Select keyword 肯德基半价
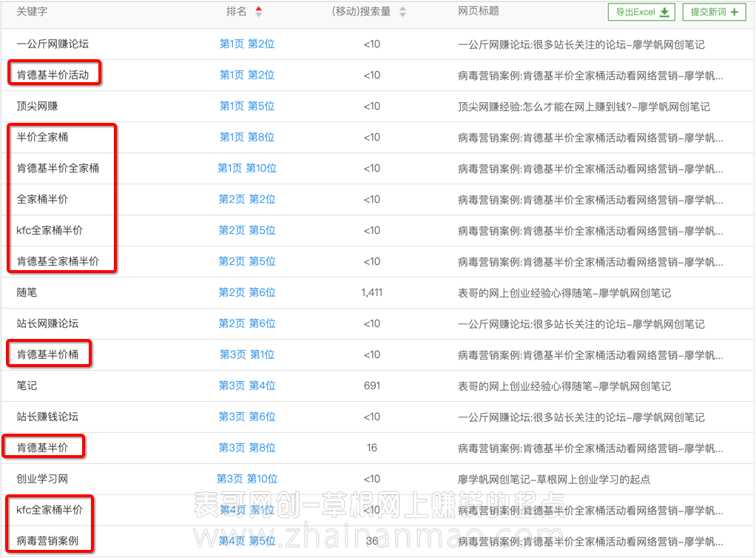 (x=42, y=448)
